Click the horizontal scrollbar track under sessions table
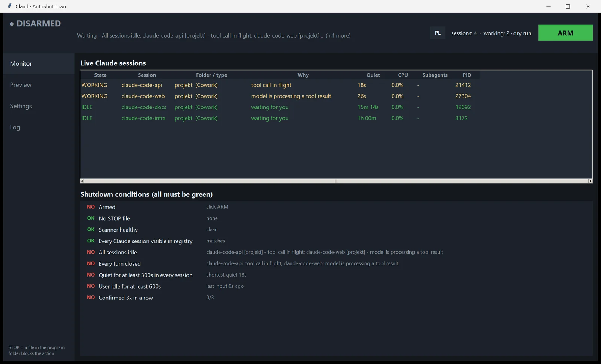The image size is (601, 364). click(x=336, y=181)
